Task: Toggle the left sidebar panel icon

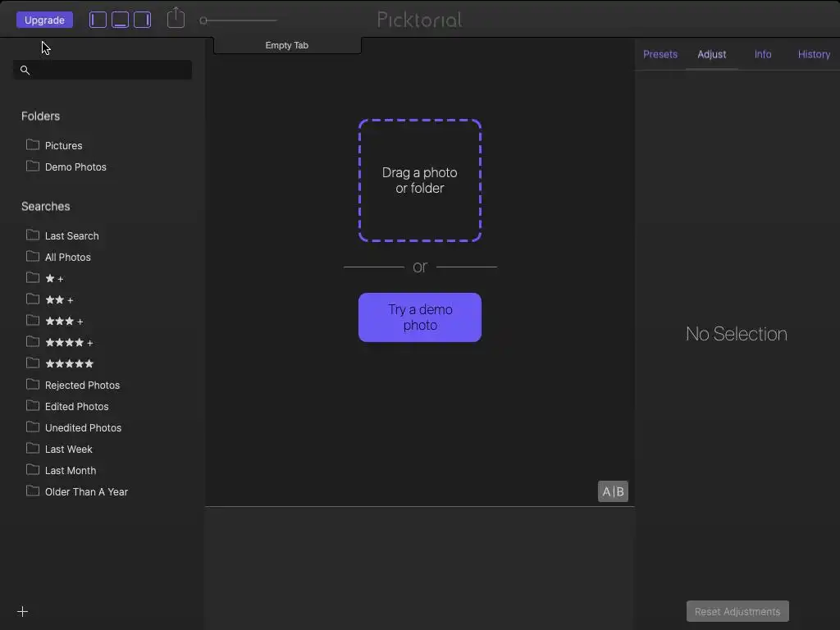Action: click(x=98, y=20)
